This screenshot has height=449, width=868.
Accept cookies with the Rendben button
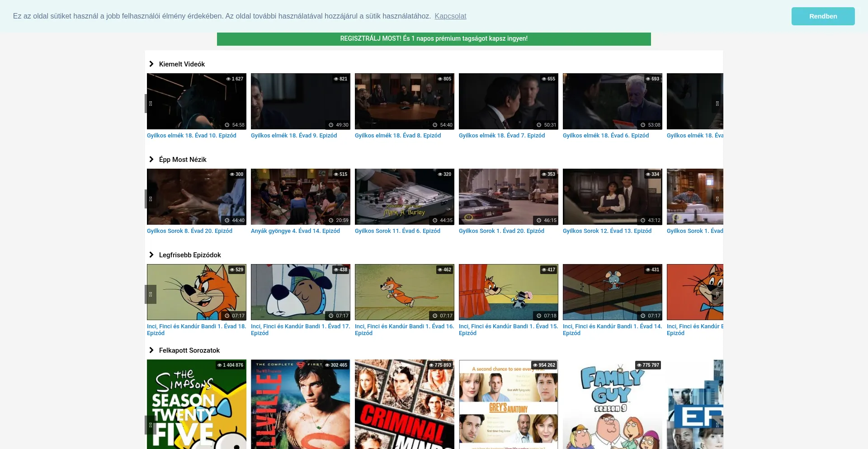(823, 16)
